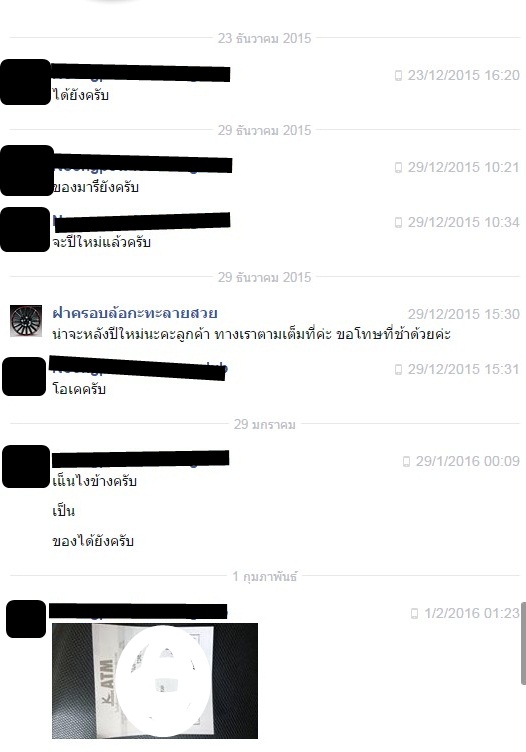Screen dimensions: 526x752
Task: Select the 29/12/2015 15:30 timestamp
Action: tap(464, 314)
